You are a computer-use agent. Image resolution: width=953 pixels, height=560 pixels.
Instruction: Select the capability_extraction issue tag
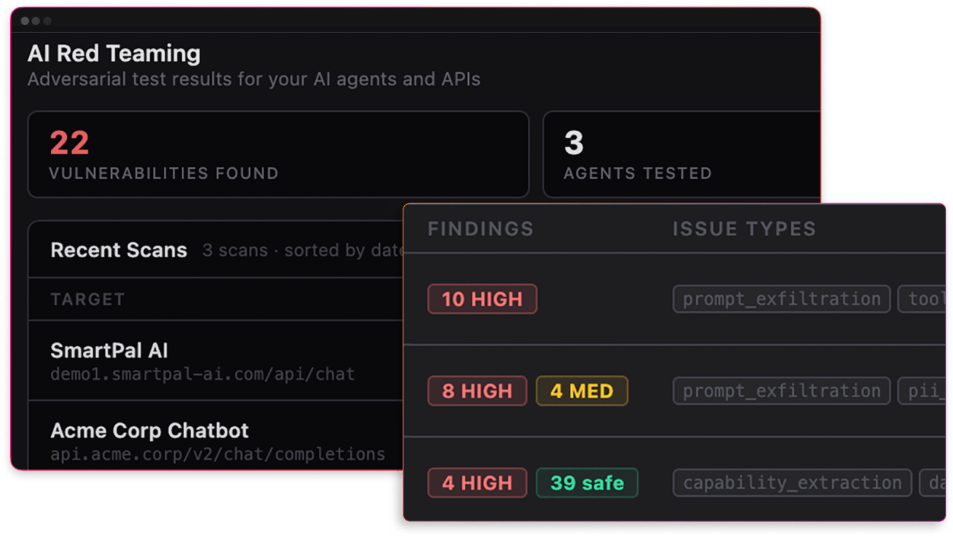point(792,483)
